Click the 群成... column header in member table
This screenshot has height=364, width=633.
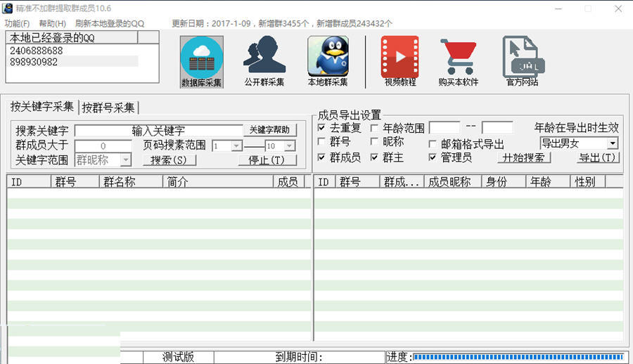(402, 182)
